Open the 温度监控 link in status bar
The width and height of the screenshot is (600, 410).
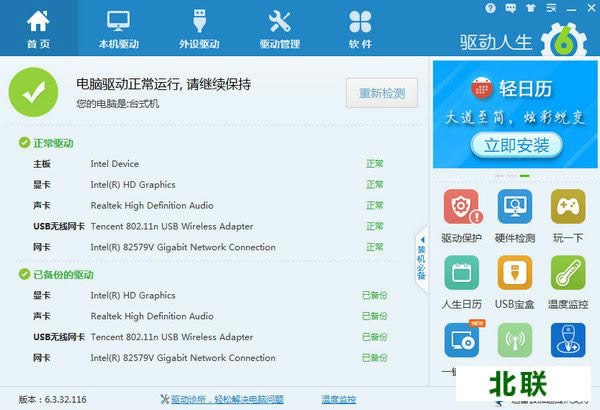click(338, 399)
